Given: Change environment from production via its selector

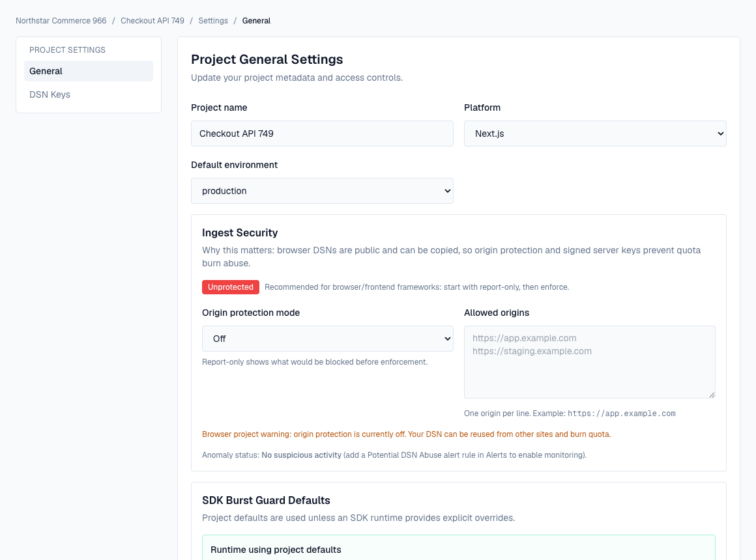Looking at the screenshot, I should click(322, 191).
